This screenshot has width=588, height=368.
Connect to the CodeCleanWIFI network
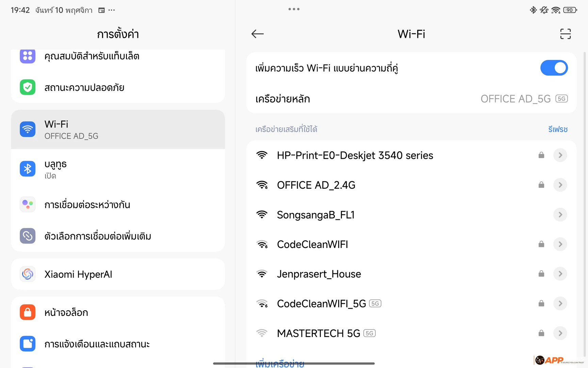pyautogui.click(x=312, y=244)
